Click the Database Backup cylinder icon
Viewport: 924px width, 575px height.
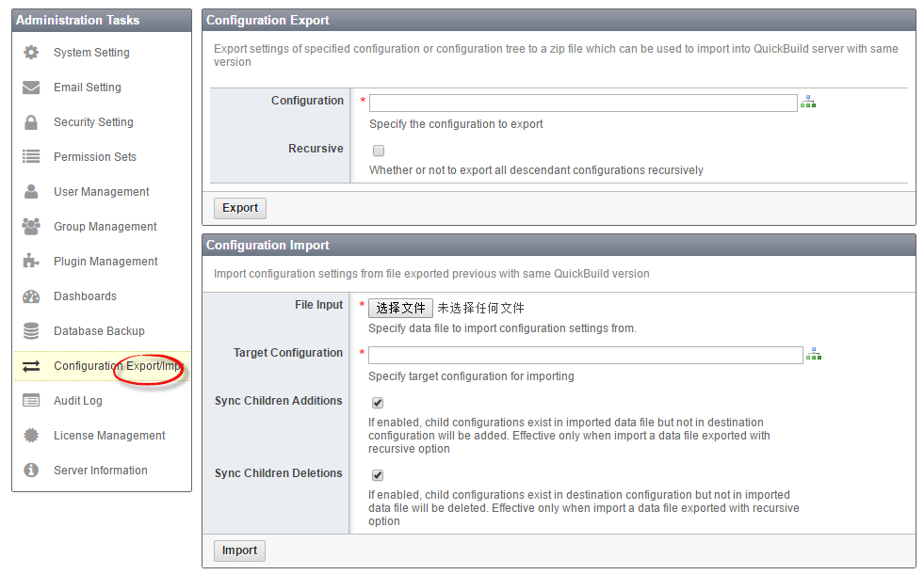tap(31, 330)
